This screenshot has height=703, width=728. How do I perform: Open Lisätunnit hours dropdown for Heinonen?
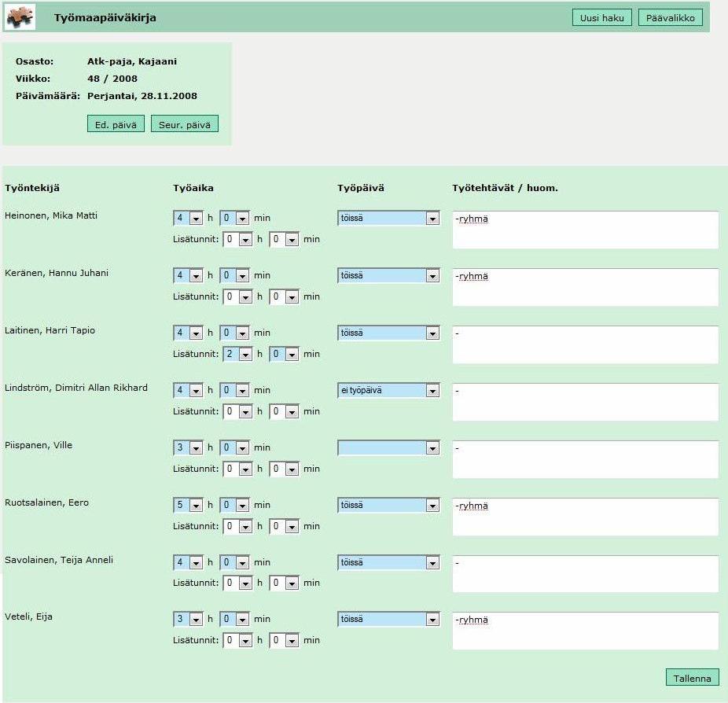click(237, 239)
